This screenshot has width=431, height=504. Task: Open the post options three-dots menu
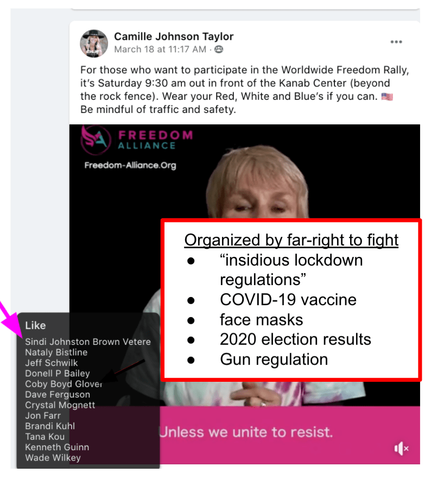pyautogui.click(x=396, y=42)
